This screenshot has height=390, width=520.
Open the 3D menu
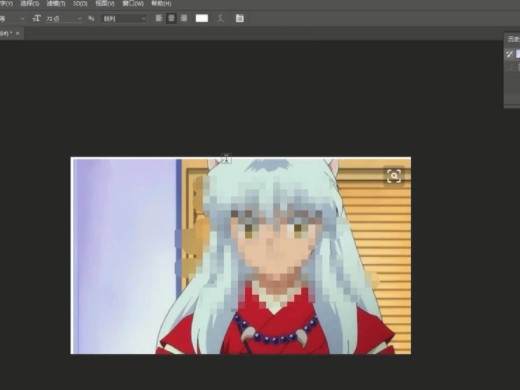[80, 4]
